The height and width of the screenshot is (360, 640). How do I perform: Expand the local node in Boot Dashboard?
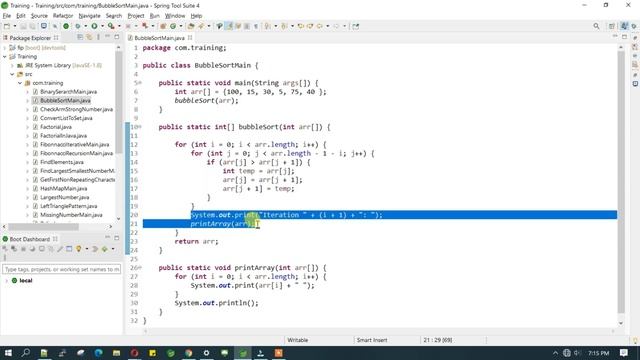pos(6,281)
